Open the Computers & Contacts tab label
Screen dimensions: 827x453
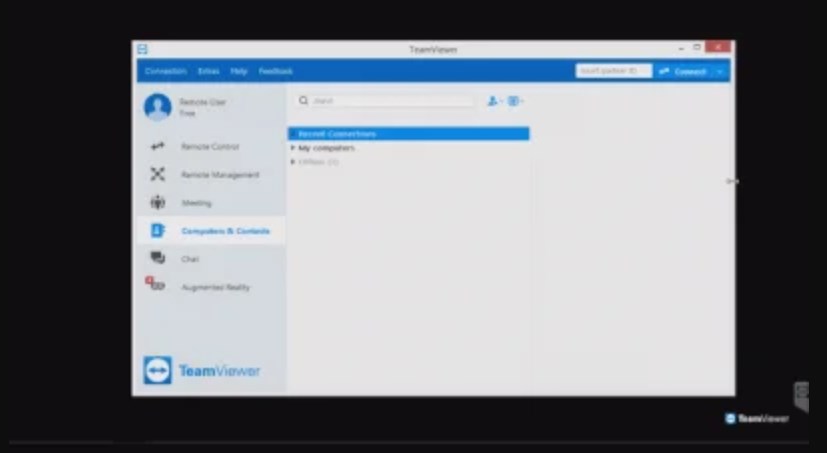point(225,231)
